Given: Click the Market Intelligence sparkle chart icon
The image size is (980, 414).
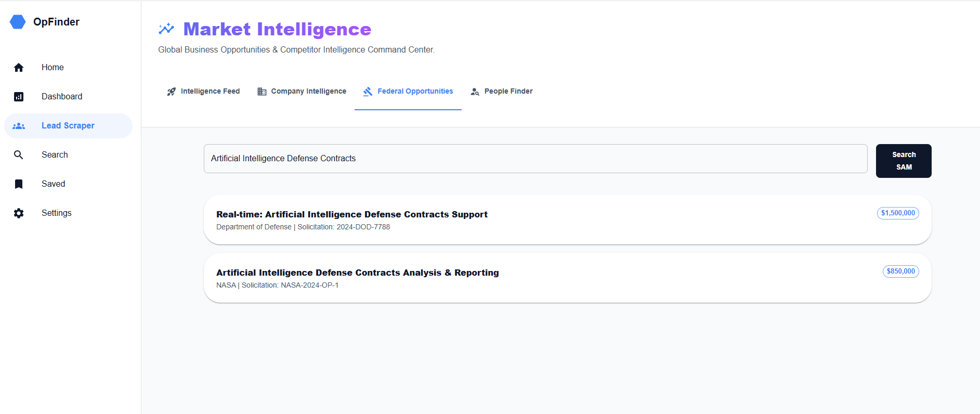Looking at the screenshot, I should click(166, 29).
